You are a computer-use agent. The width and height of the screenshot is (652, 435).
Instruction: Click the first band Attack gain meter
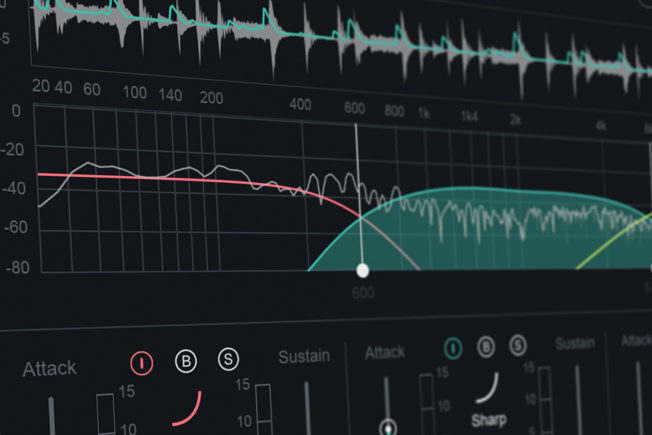106,413
